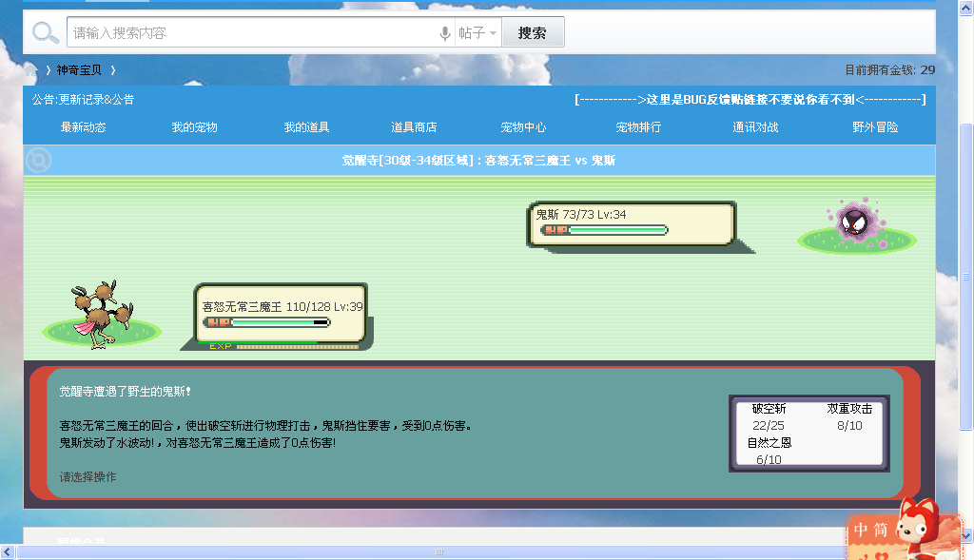This screenshot has height=560, width=974.
Task: Click the 搜索 button
Action: (533, 32)
